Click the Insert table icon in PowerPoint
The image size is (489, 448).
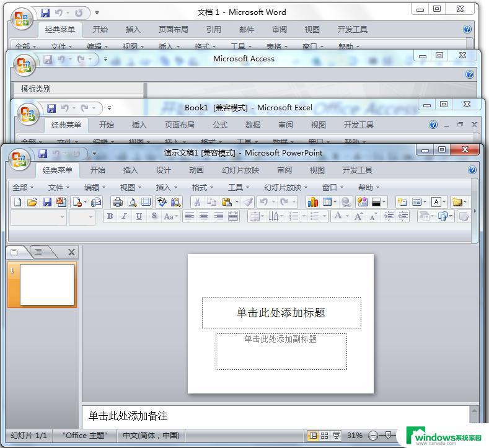click(x=327, y=202)
